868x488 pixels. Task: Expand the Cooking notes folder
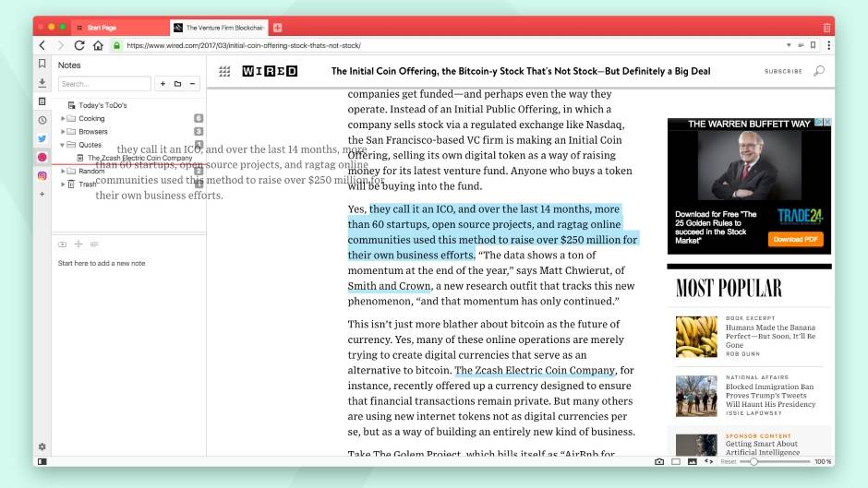(x=63, y=119)
